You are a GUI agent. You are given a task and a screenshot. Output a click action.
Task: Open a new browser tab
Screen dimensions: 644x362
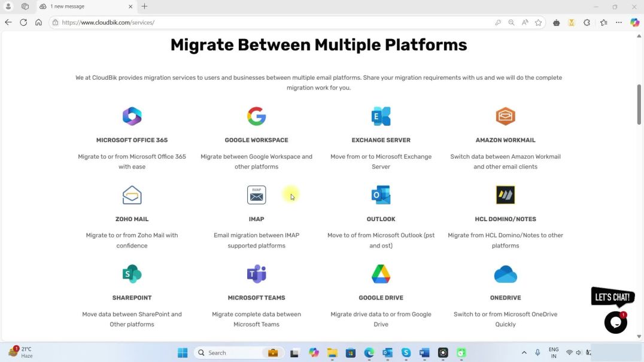145,6
